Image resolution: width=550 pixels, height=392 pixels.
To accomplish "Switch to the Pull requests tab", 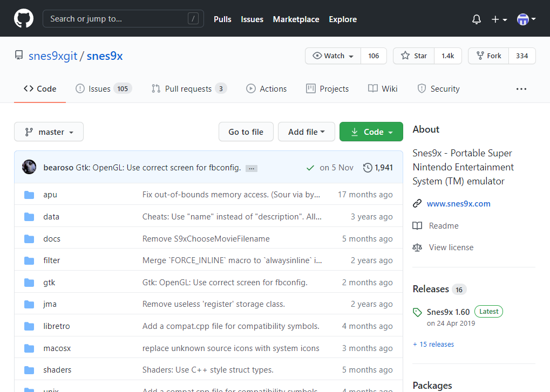I will click(x=189, y=89).
